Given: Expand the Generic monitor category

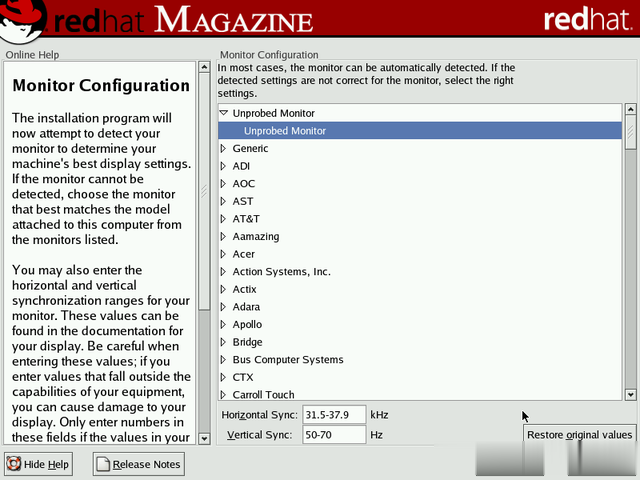Looking at the screenshot, I should [x=223, y=149].
